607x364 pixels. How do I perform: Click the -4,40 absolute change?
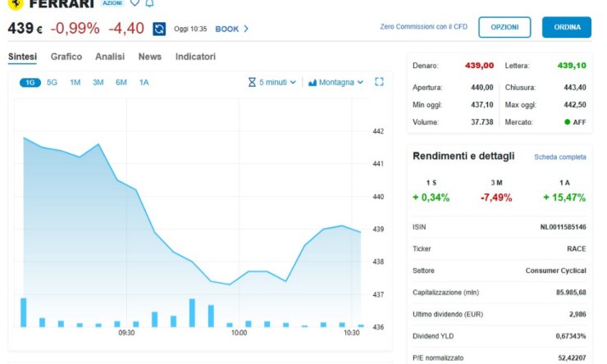[126, 28]
